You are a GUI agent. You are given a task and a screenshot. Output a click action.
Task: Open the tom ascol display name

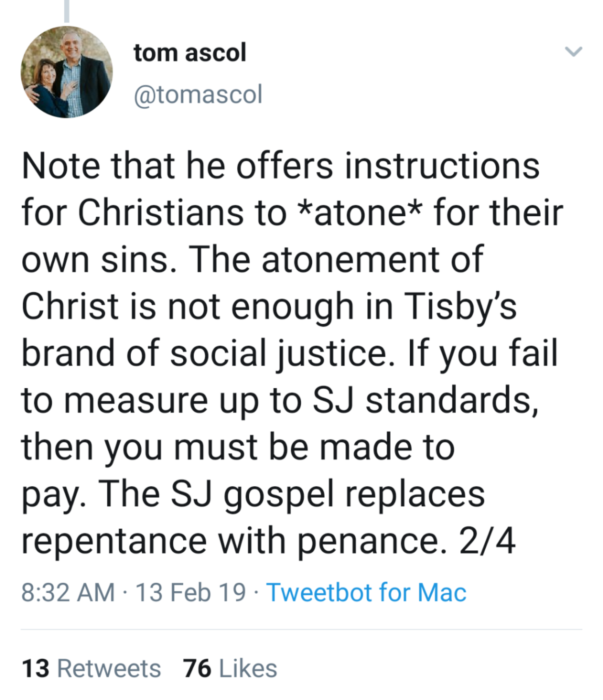tap(190, 53)
